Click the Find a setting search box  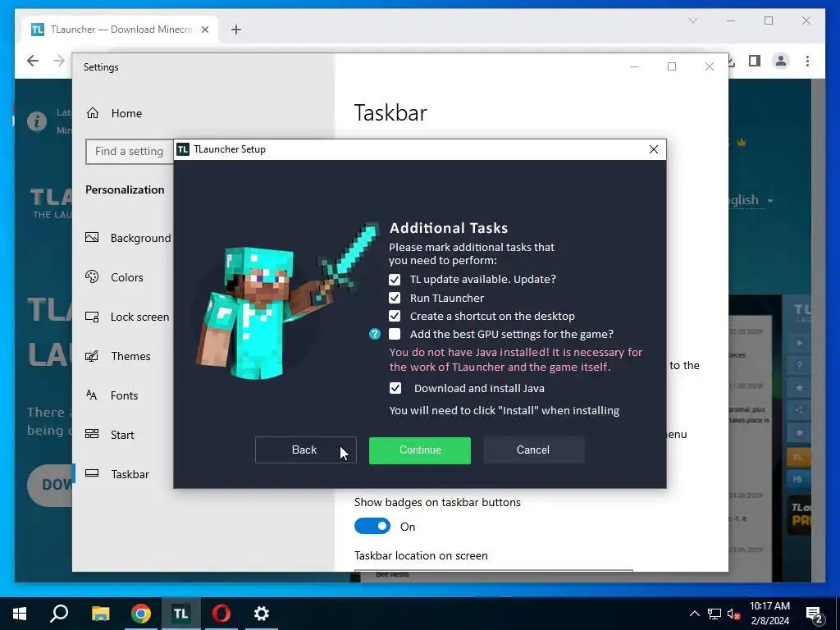[130, 152]
